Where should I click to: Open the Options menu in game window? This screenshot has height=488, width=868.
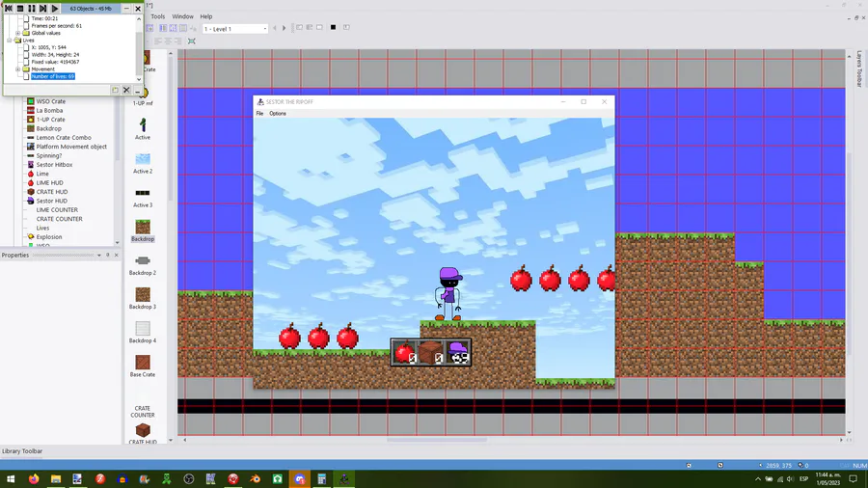tap(278, 114)
